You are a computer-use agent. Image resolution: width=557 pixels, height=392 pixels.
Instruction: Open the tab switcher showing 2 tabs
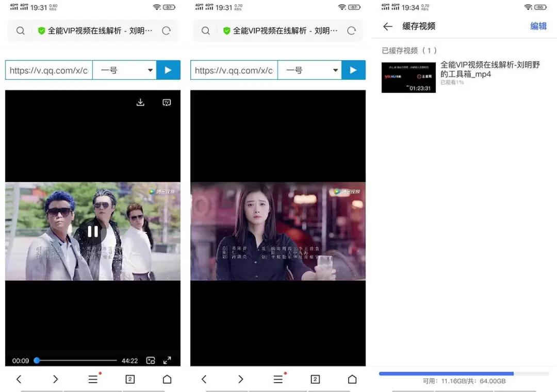click(129, 379)
